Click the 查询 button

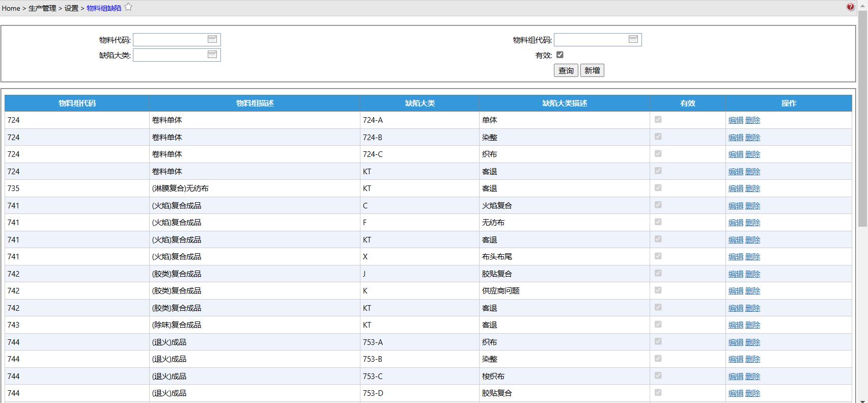(x=566, y=70)
